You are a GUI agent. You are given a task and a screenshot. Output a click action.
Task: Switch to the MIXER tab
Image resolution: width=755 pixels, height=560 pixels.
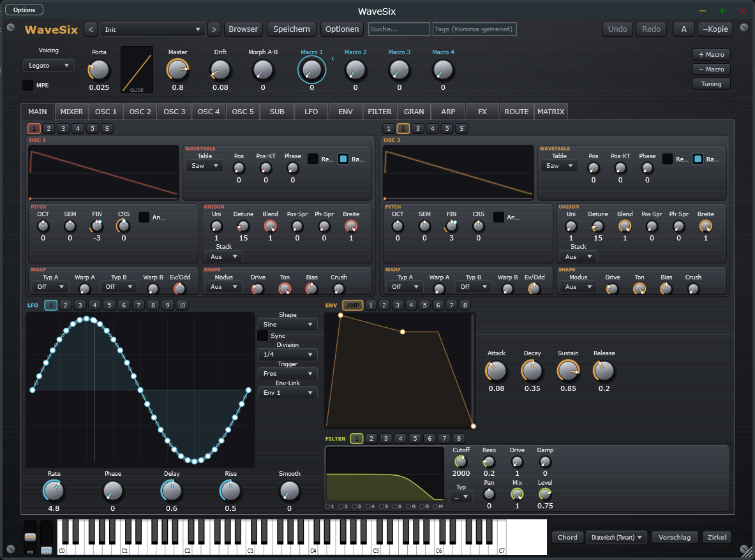71,112
